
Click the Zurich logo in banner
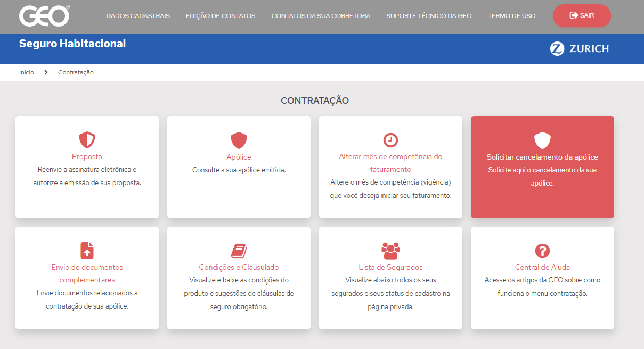(580, 49)
